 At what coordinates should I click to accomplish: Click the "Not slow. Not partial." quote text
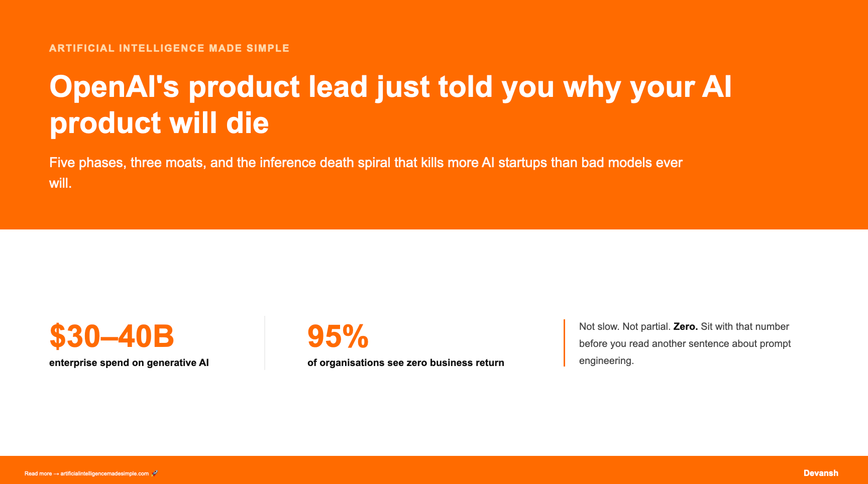click(625, 326)
